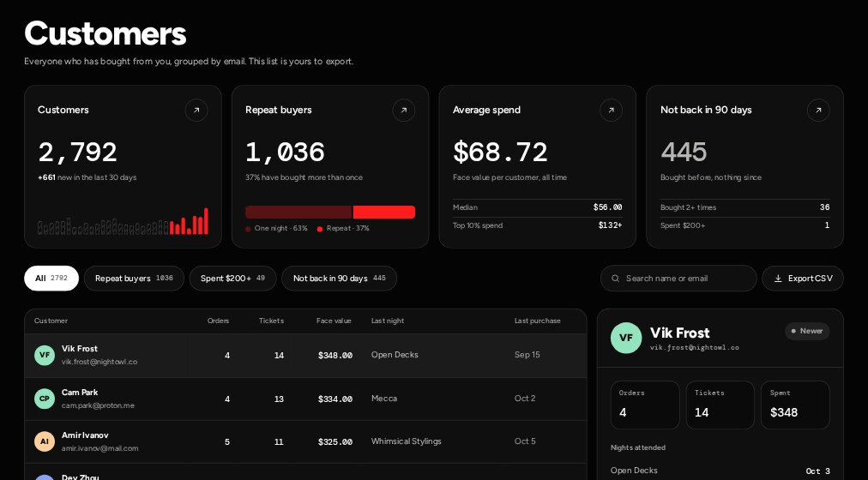Click the Oct 5 last purchase date

pos(525,441)
